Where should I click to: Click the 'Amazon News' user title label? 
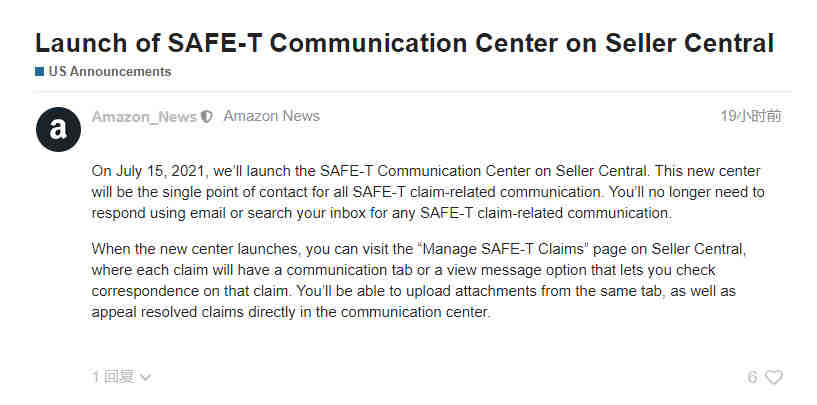click(x=271, y=116)
